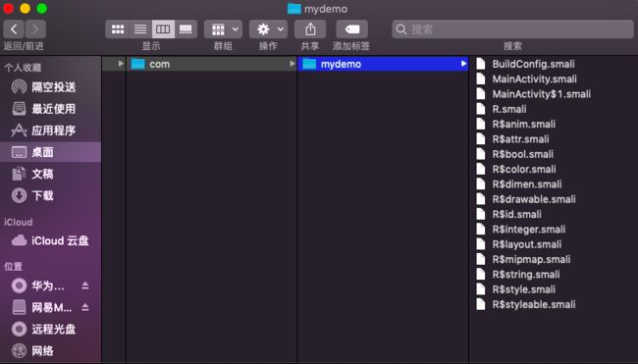Eject the 华为 volume
Viewport: 638px width, 364px height.
[85, 286]
